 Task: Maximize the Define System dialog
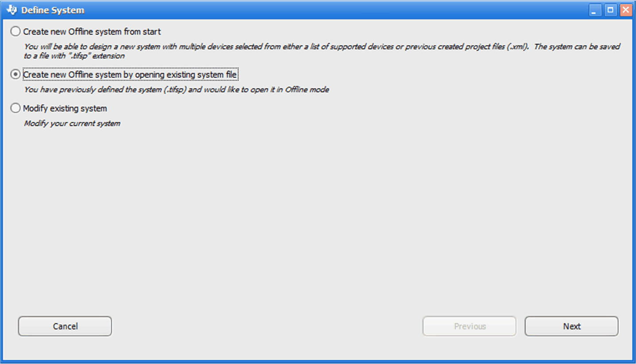(x=611, y=10)
